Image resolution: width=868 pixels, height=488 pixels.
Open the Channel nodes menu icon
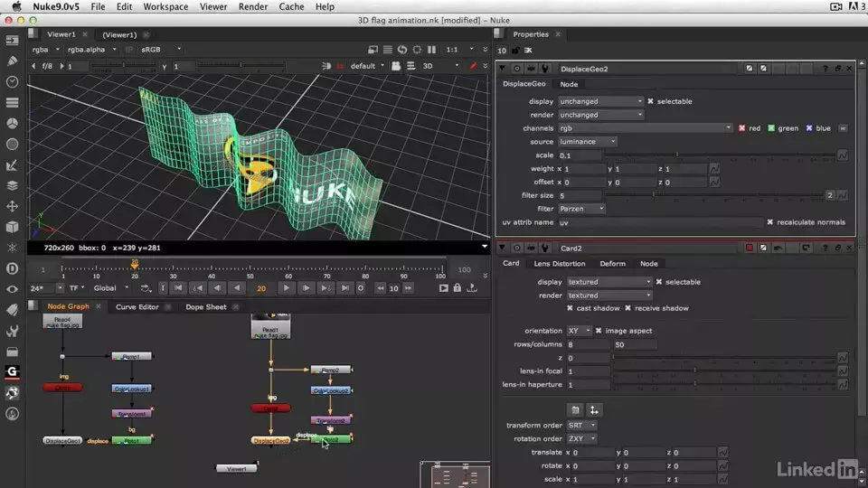tap(12, 103)
